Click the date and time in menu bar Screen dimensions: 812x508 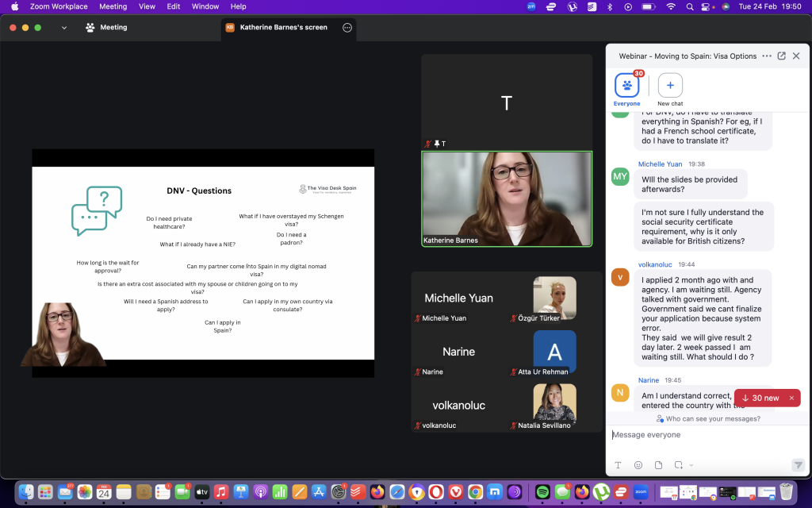coord(769,6)
